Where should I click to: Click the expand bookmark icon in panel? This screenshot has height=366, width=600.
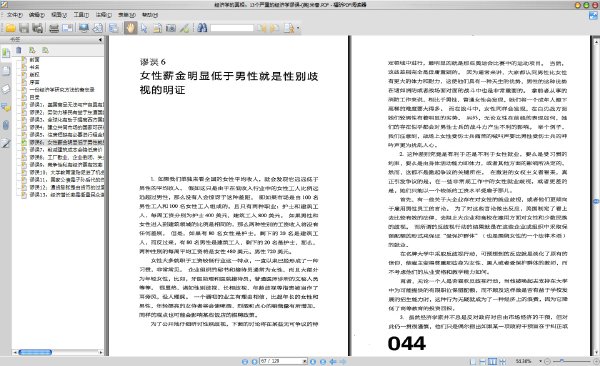[32, 50]
